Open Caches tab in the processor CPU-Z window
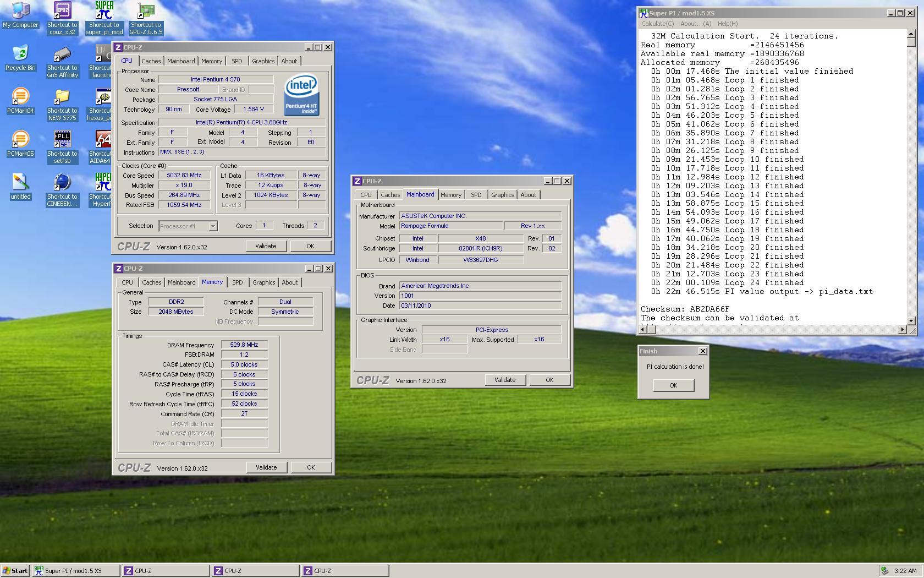924x578 pixels. pos(151,61)
